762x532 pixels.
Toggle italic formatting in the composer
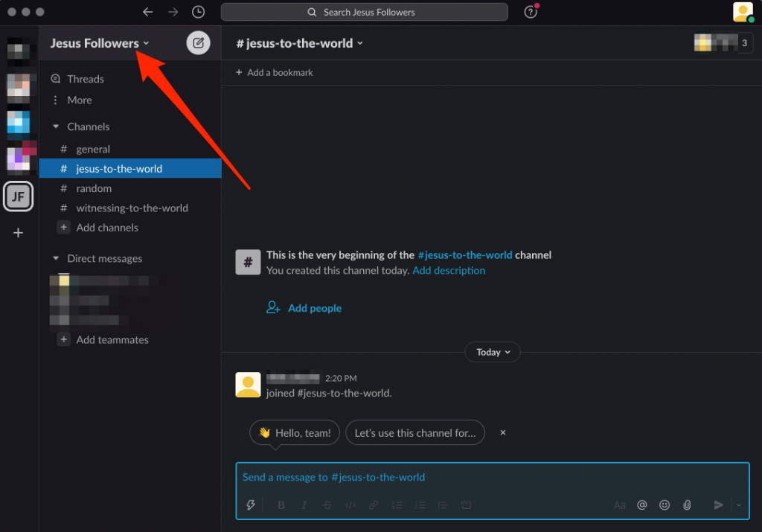coord(304,504)
